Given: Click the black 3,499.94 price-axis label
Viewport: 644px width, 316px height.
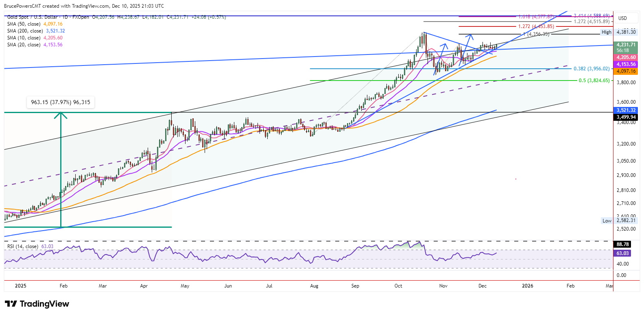Looking at the screenshot, I should 626,117.
